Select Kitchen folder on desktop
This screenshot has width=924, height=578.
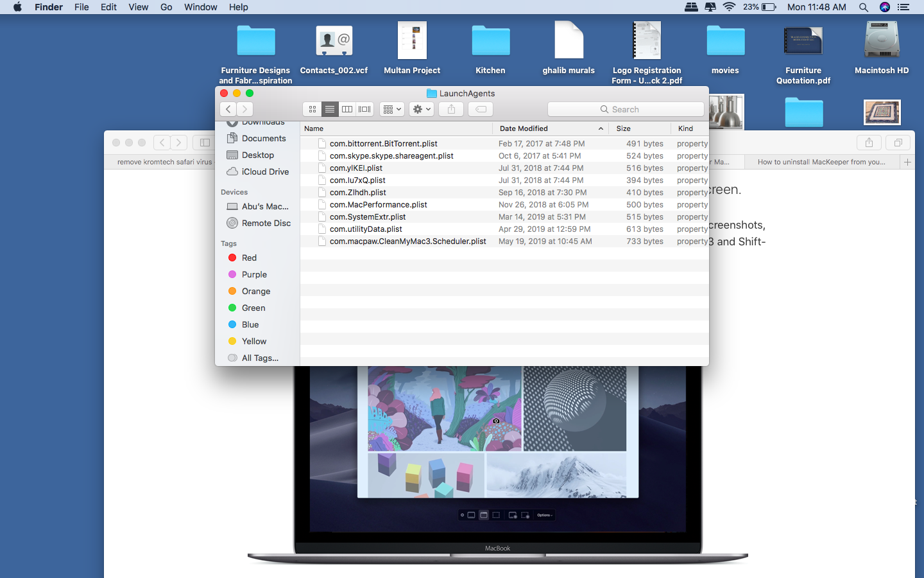click(x=490, y=49)
